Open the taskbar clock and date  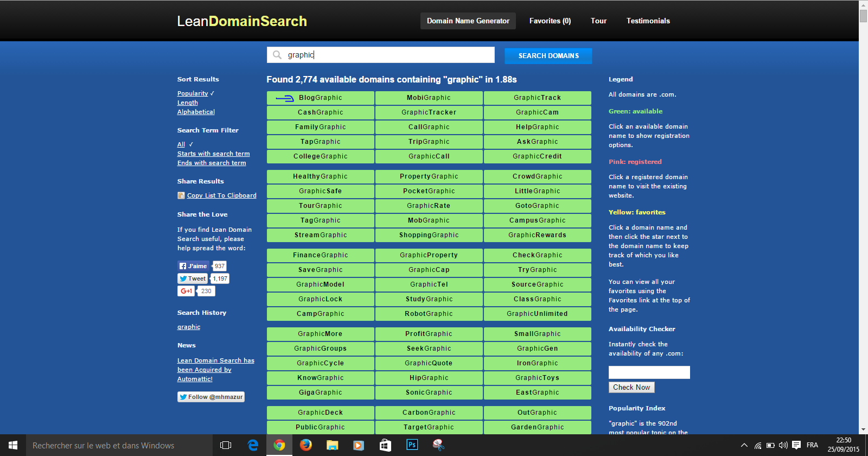[844, 445]
